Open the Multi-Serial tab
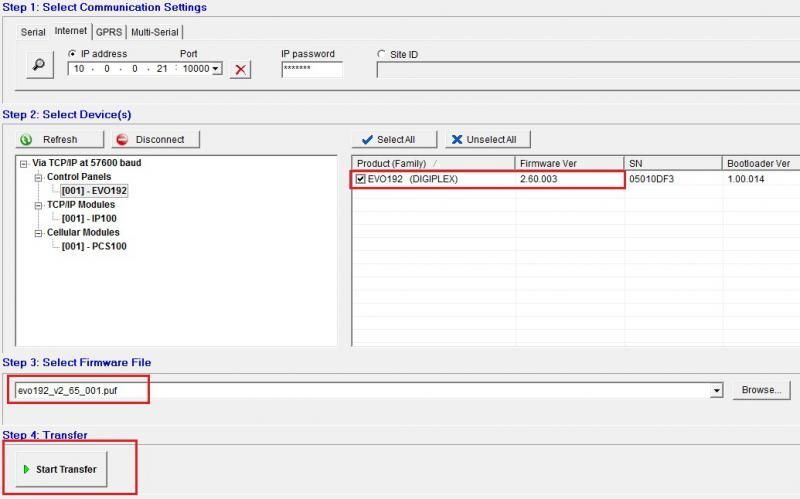The height and width of the screenshot is (499, 800). click(154, 32)
